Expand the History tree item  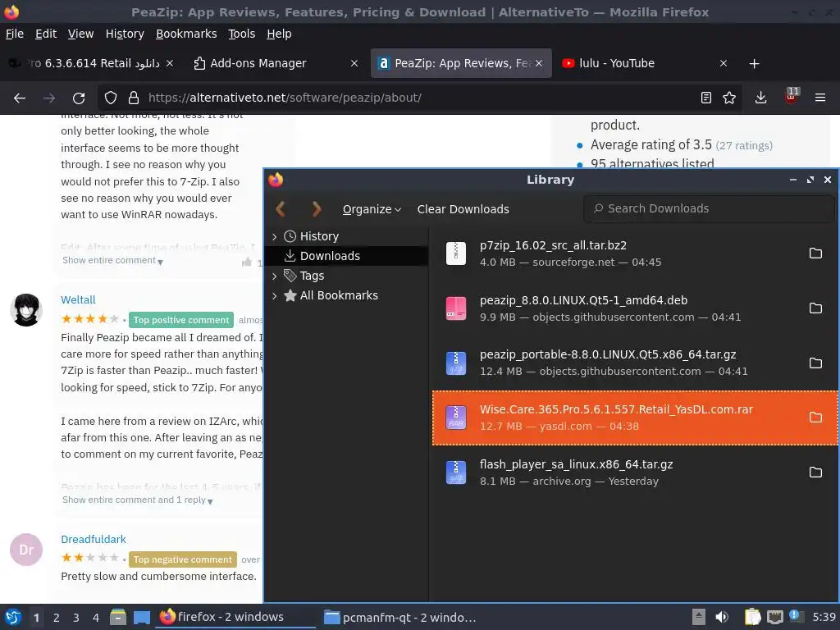click(x=275, y=237)
